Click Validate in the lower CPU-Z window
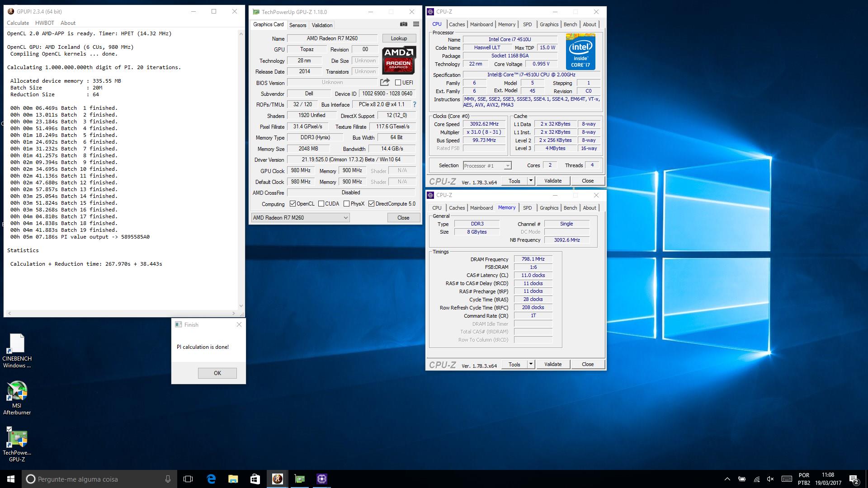 553,364
